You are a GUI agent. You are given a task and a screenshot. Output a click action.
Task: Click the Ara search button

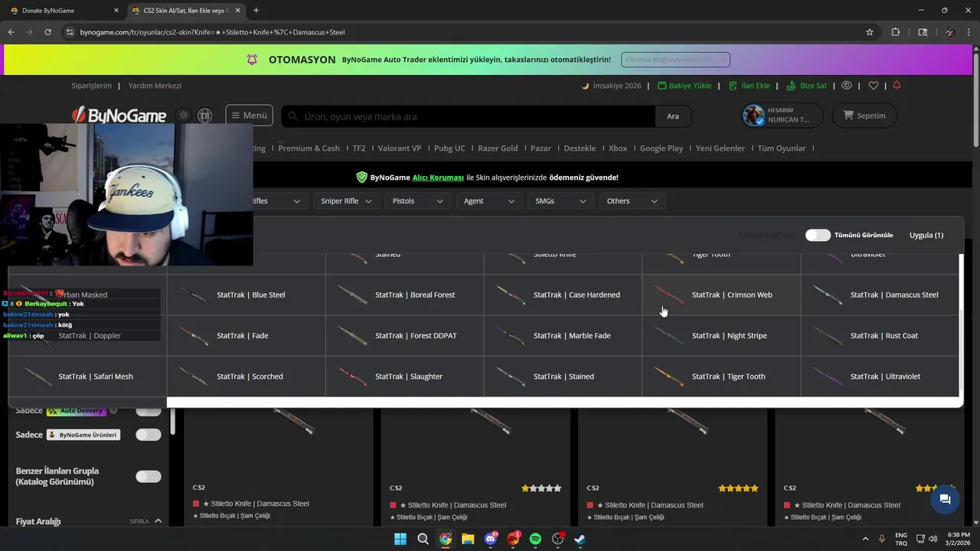coord(673,116)
